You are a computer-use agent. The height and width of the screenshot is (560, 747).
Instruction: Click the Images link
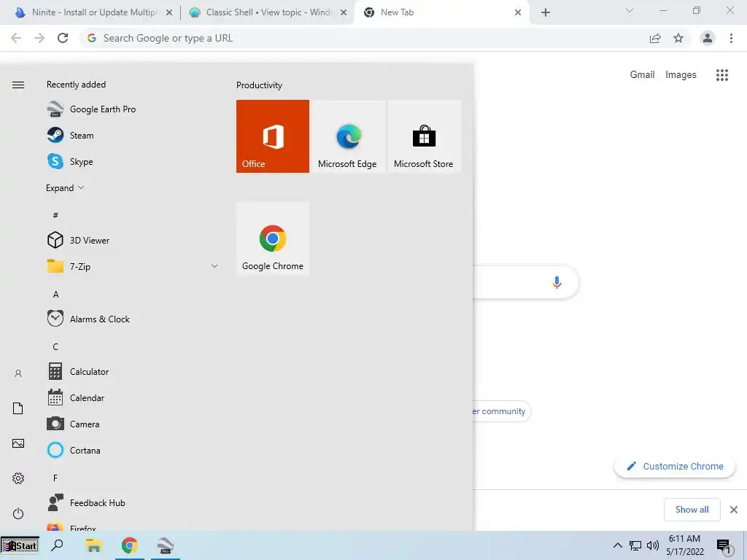click(681, 75)
